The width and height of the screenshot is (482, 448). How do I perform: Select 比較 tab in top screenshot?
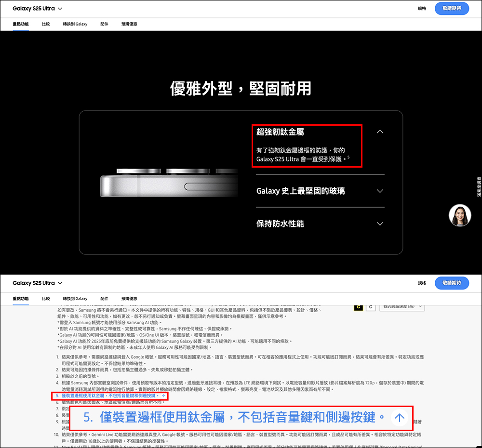[x=46, y=24]
